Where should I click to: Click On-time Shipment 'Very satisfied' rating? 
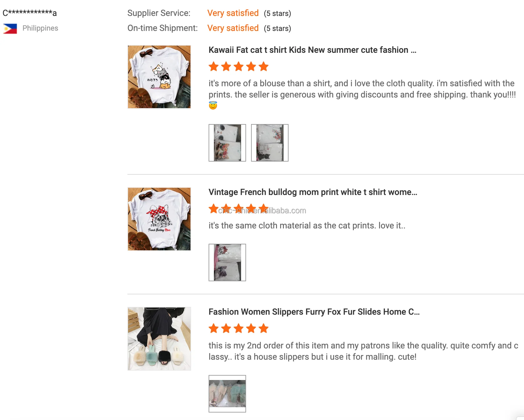[233, 28]
